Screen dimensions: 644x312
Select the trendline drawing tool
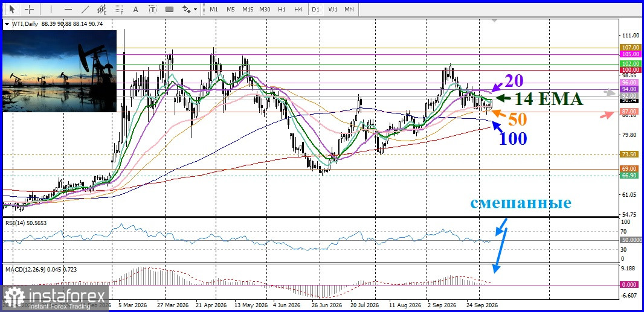85,9
